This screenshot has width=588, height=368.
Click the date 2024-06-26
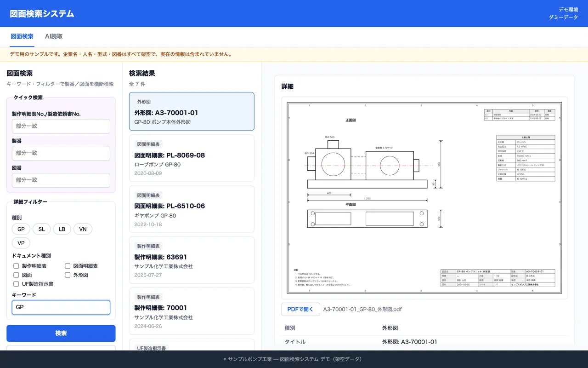coord(148,326)
